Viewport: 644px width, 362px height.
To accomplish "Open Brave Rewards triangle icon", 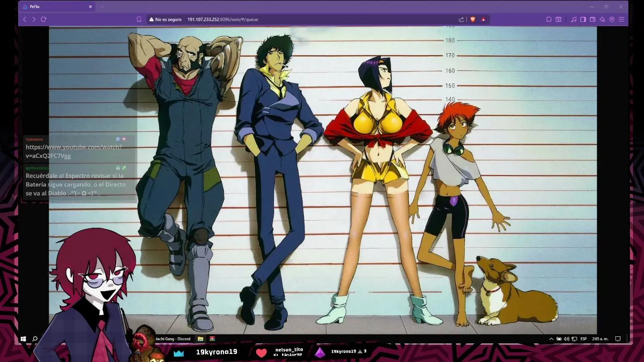I will coord(483,19).
